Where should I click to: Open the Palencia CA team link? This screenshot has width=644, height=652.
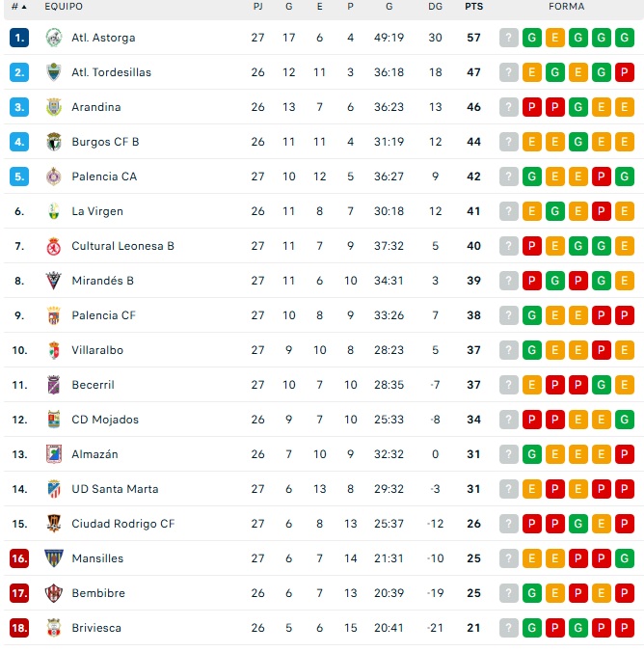click(104, 177)
